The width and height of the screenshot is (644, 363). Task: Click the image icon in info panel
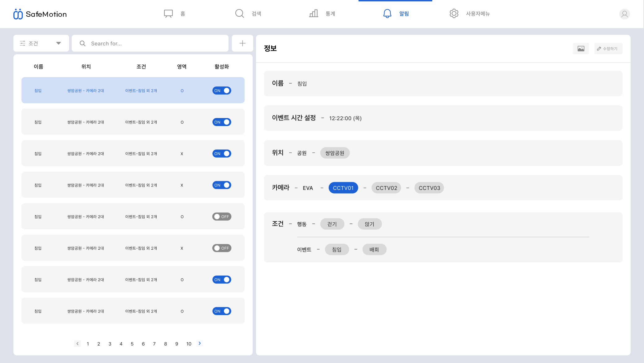(x=581, y=49)
